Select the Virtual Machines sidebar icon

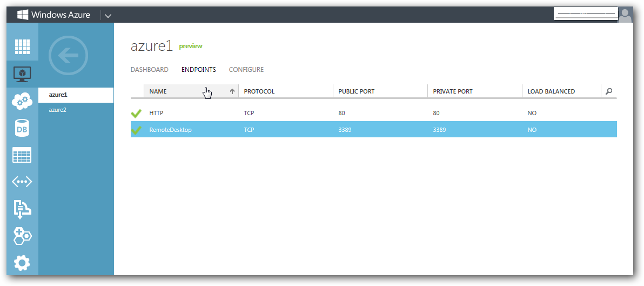(x=23, y=74)
